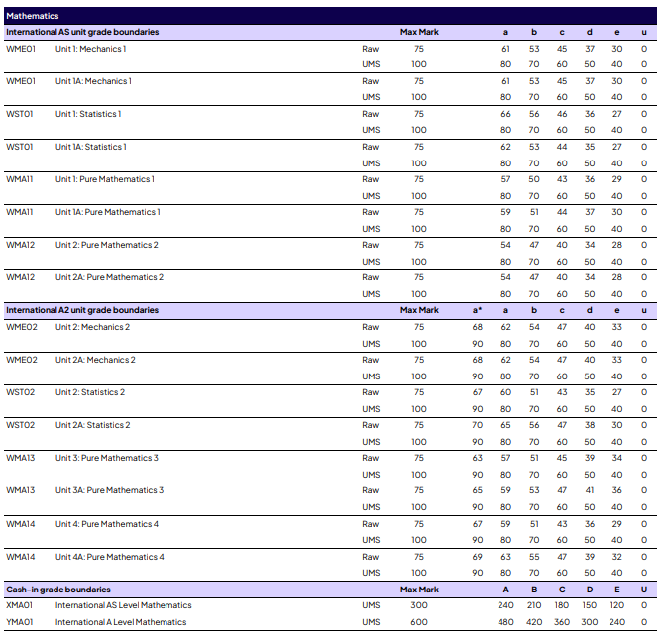Click the Unit 1: Mechanics 1 row label
The height and width of the screenshot is (644, 665).
pos(91,49)
